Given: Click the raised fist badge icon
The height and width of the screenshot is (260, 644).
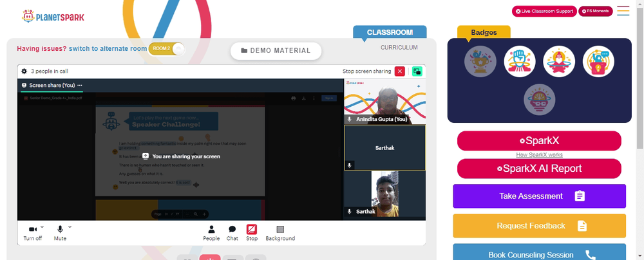Looking at the screenshot, I should pyautogui.click(x=520, y=62).
